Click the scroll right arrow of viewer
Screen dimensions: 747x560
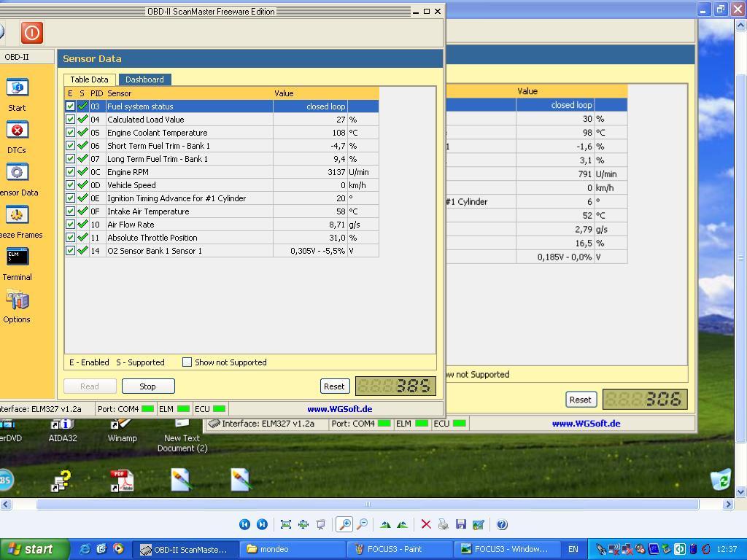[728, 504]
